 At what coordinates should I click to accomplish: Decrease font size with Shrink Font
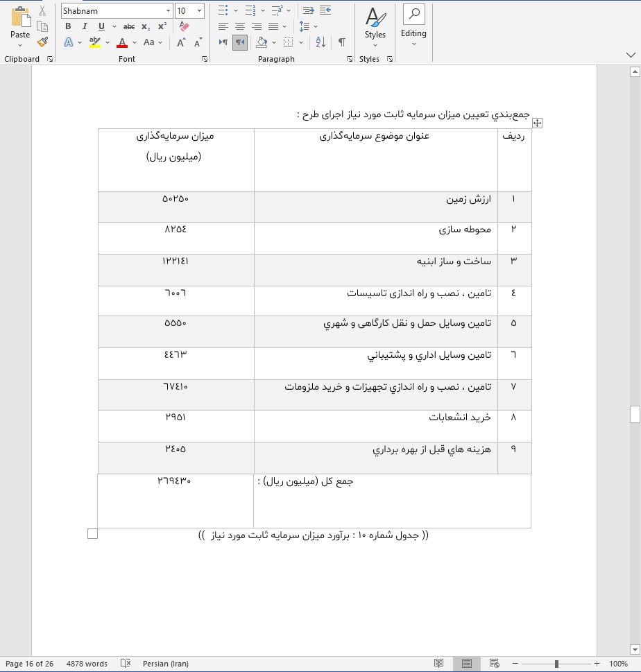(198, 42)
